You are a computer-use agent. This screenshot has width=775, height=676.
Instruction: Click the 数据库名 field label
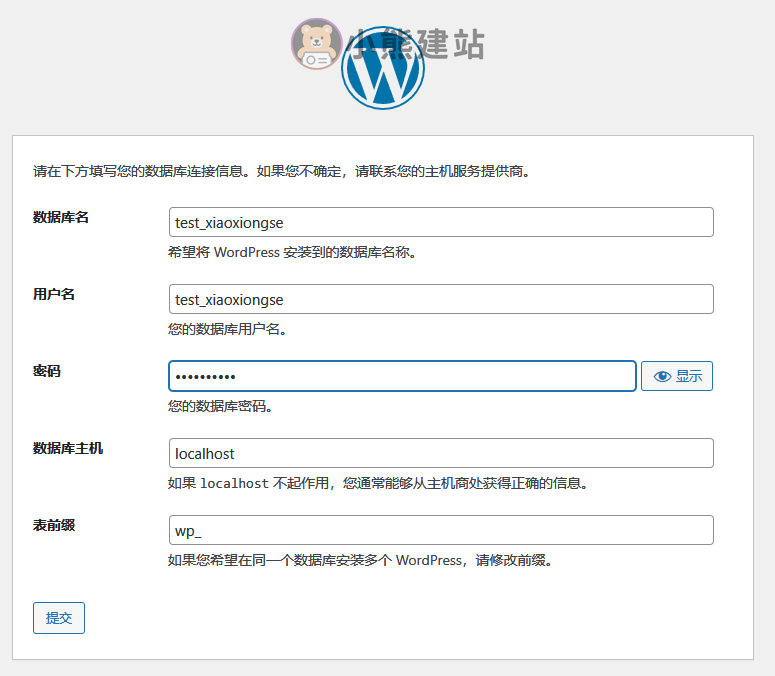(61, 217)
